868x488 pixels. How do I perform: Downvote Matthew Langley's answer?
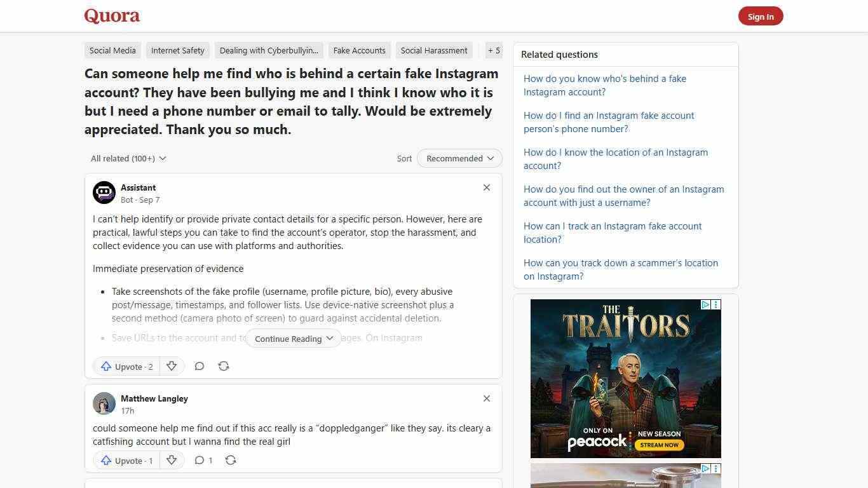[x=171, y=460]
